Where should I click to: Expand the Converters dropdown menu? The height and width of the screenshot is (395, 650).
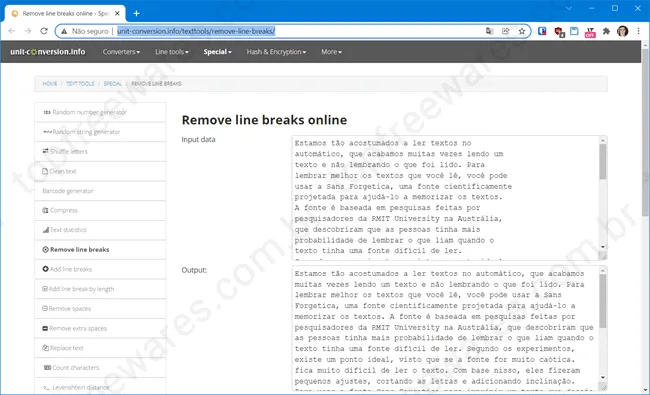pos(121,52)
